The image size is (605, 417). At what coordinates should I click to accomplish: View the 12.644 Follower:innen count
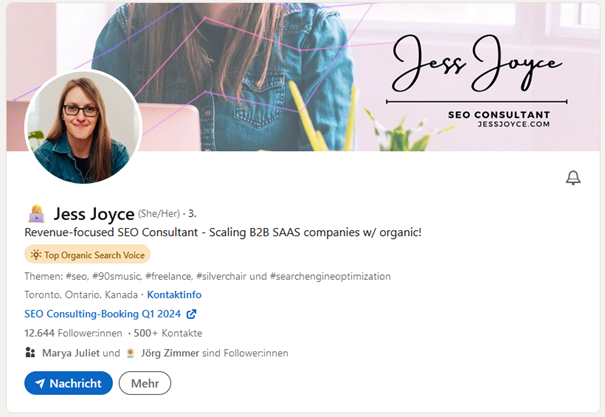click(73, 333)
